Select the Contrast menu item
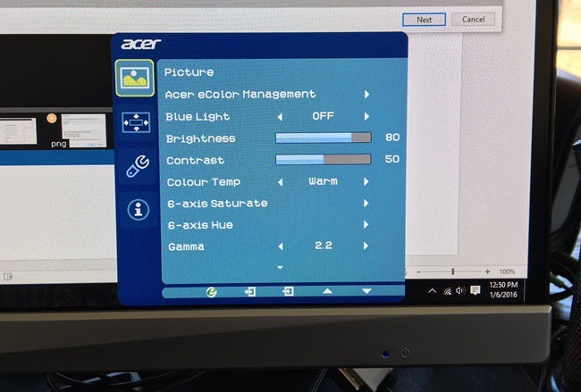The height and width of the screenshot is (392, 581). click(195, 160)
